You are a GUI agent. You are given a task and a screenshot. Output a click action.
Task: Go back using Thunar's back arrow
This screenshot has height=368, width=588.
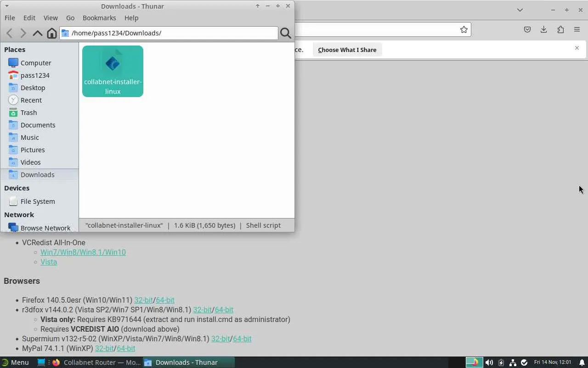[x=10, y=33]
